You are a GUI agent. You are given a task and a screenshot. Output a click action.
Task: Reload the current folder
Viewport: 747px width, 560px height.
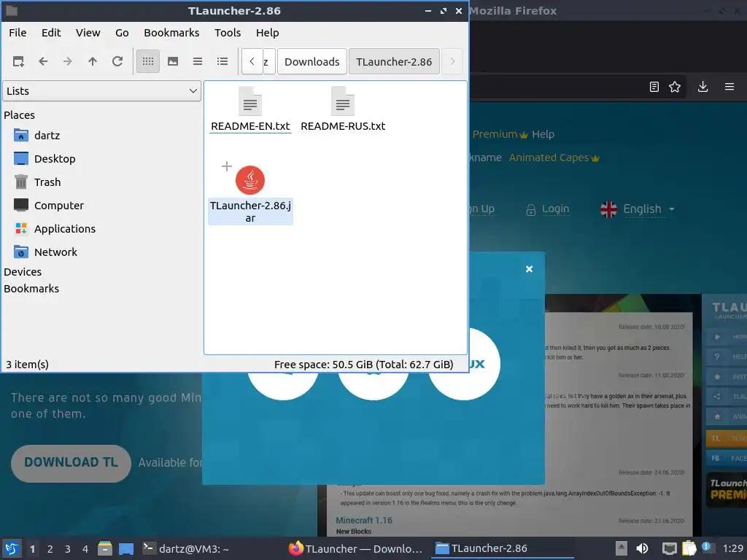[117, 61]
